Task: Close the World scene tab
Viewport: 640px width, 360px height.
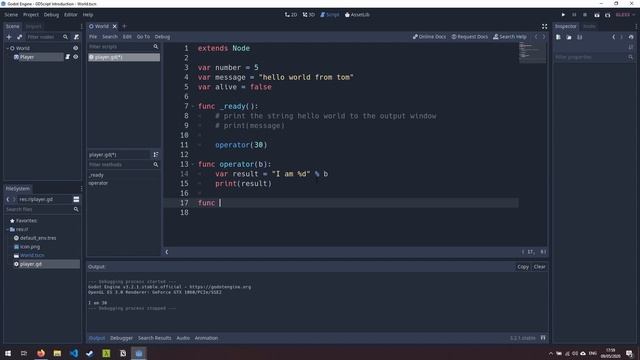Action: (115, 27)
